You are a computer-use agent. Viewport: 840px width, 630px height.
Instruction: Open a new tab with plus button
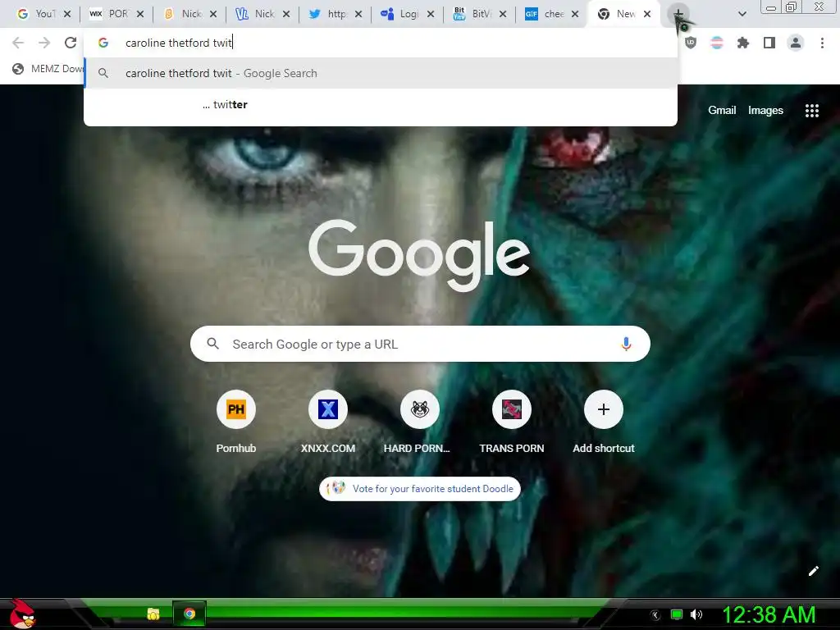tap(678, 13)
